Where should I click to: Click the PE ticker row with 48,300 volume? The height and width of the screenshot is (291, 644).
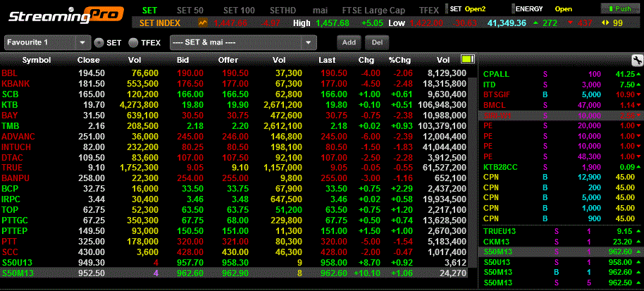pos(561,156)
